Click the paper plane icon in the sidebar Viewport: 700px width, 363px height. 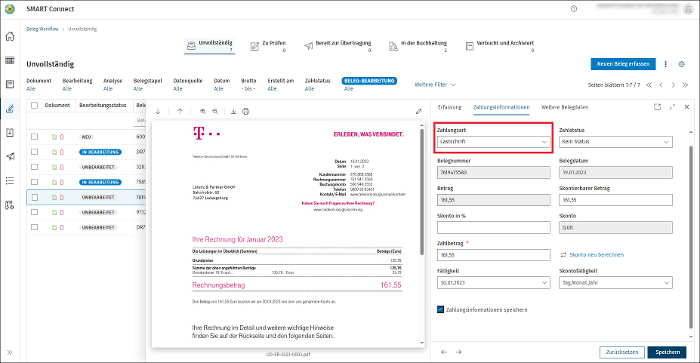10,156
